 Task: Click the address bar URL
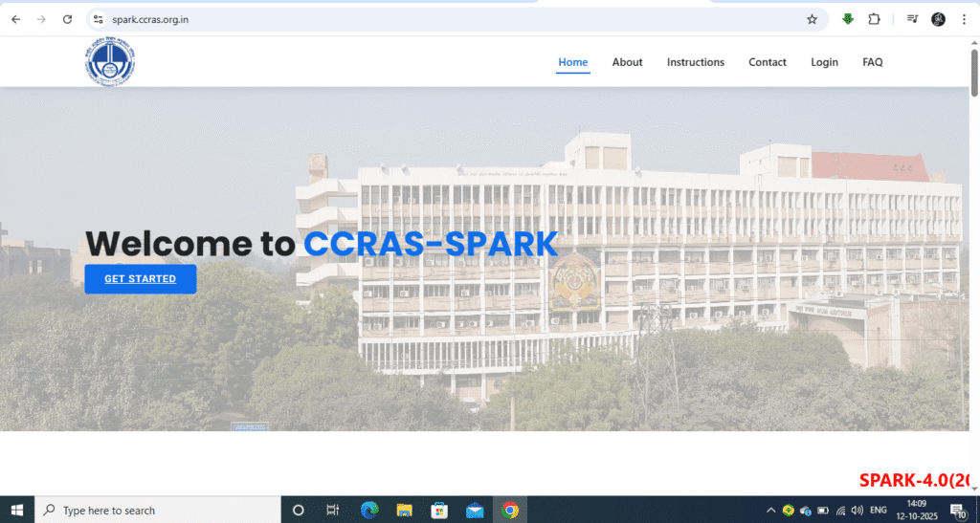point(150,19)
